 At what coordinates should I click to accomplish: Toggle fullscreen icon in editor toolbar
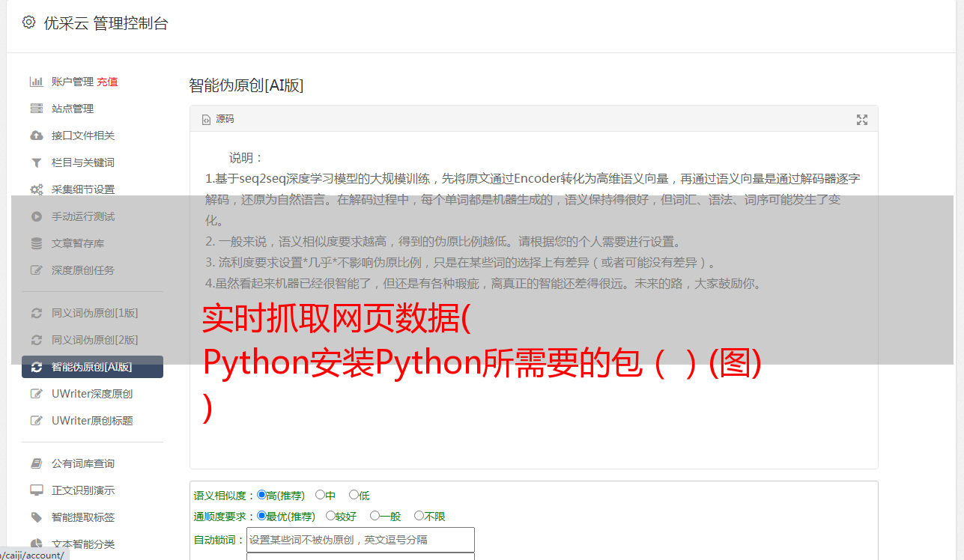point(861,119)
